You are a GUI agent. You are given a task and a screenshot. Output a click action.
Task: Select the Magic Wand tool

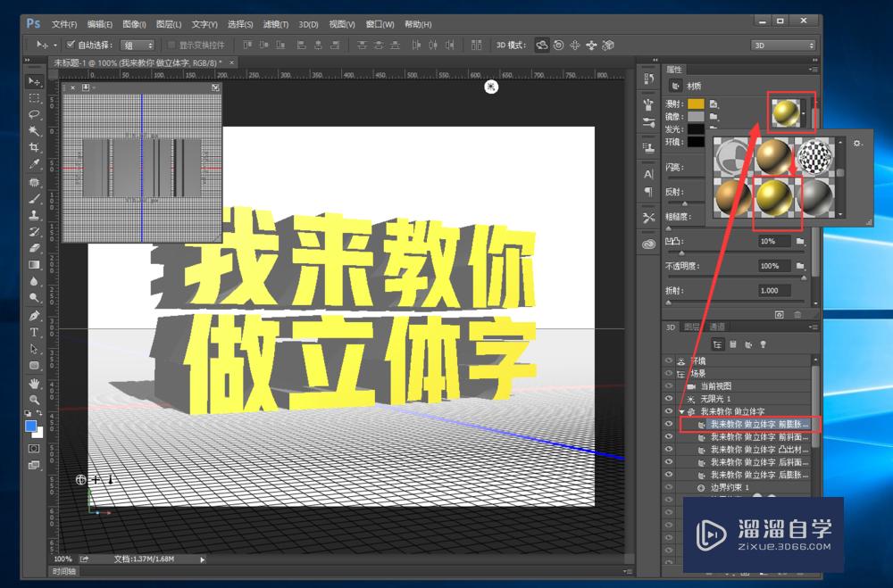pos(34,131)
